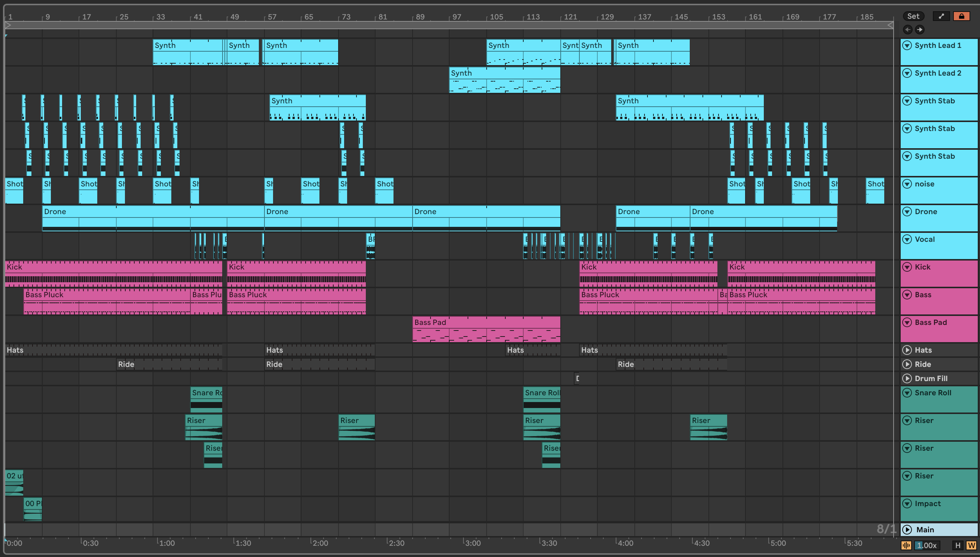Click the Set locator button
This screenshot has width=980, height=557.
(x=913, y=16)
